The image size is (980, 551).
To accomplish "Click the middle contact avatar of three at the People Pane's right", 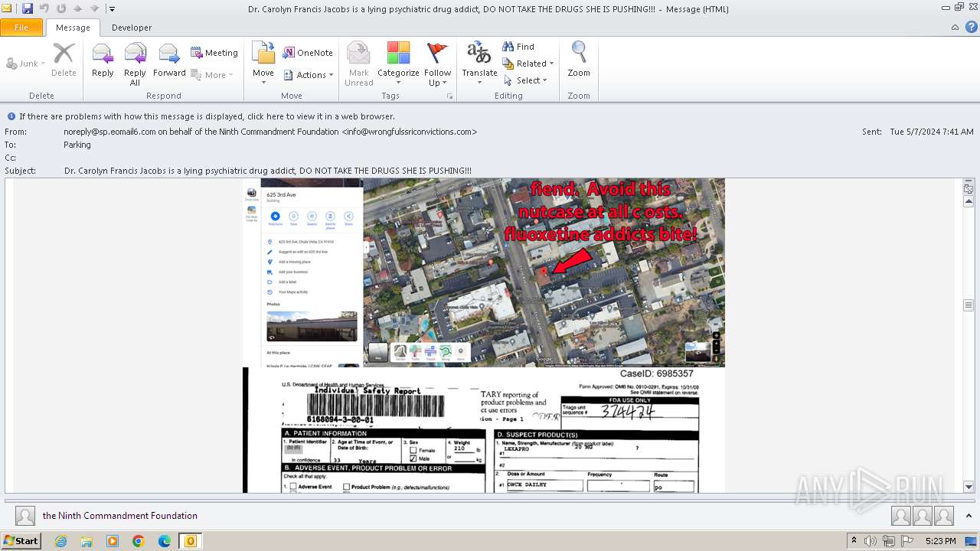I will tap(923, 517).
